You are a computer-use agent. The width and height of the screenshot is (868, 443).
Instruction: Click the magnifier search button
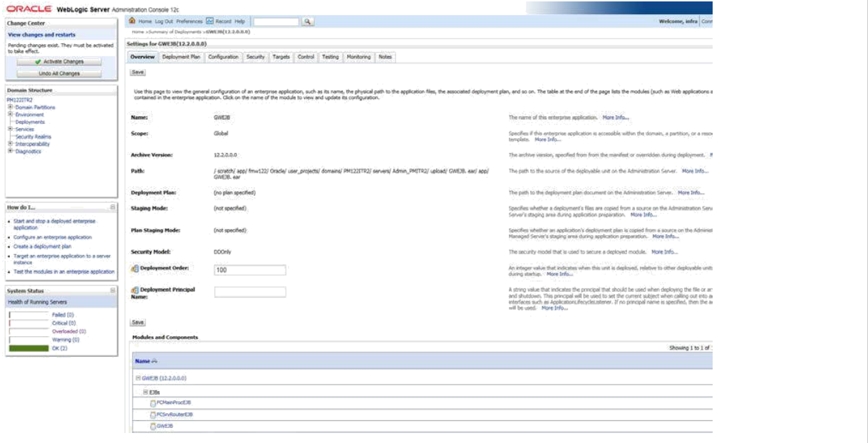(307, 22)
